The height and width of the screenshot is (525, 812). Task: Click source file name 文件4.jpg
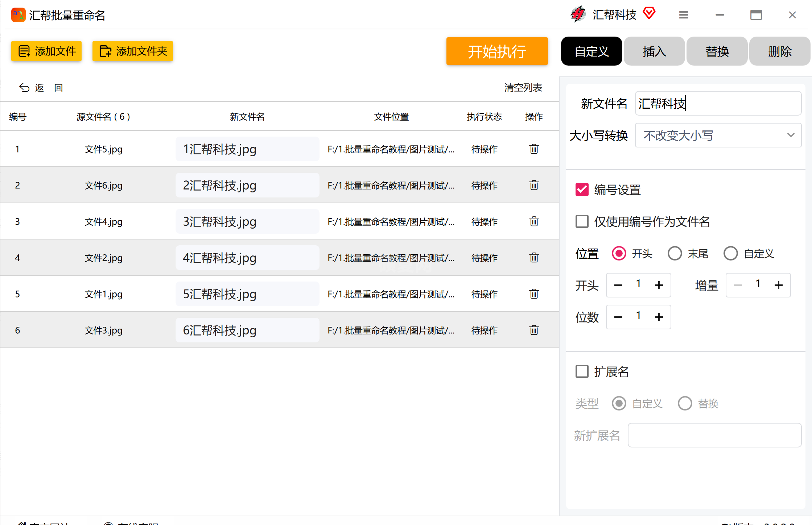pyautogui.click(x=103, y=222)
